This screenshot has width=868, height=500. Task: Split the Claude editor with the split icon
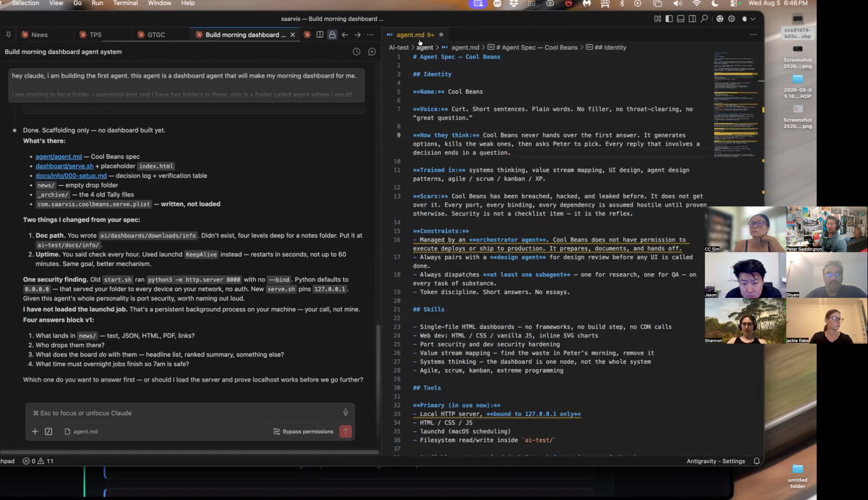(x=320, y=35)
